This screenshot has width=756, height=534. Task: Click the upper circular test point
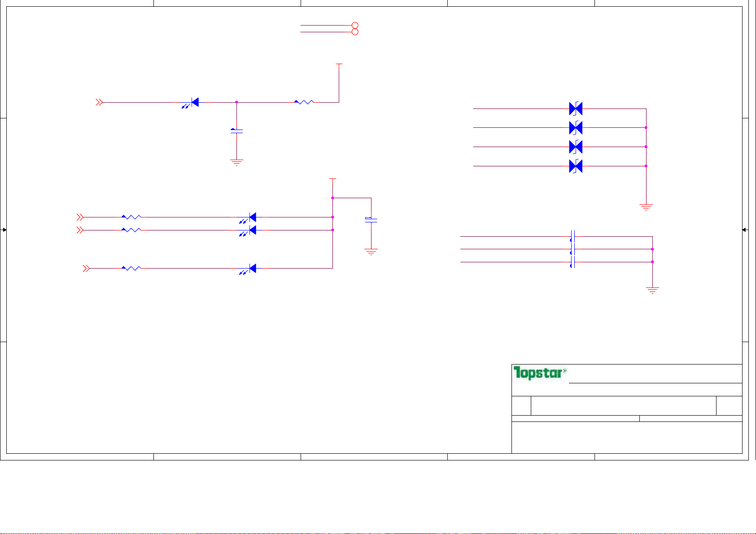355,25
